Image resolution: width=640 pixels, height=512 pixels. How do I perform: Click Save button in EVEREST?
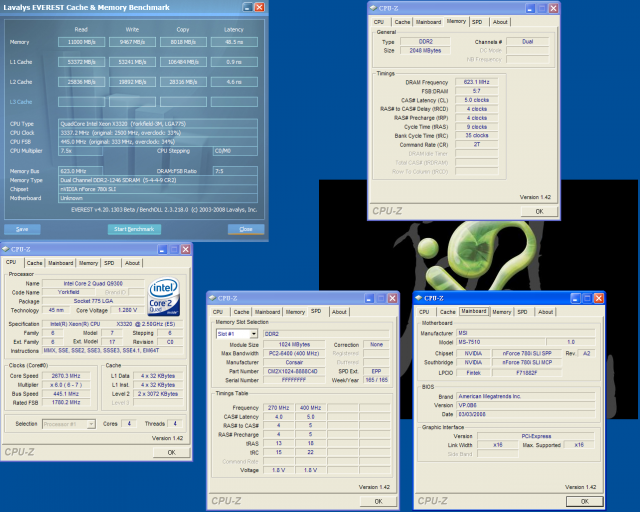(22, 229)
